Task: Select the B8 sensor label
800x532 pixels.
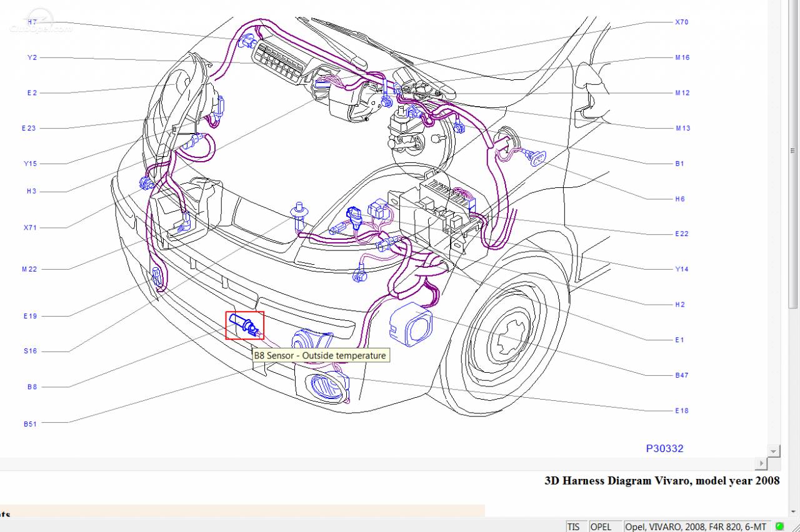Action: 32,387
